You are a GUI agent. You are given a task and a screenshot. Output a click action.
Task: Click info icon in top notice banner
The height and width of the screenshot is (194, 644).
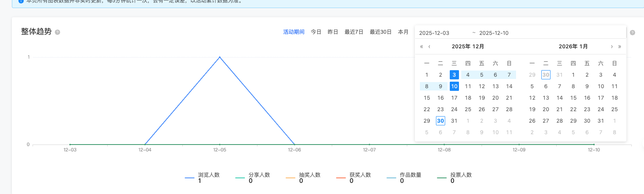[21, 1]
